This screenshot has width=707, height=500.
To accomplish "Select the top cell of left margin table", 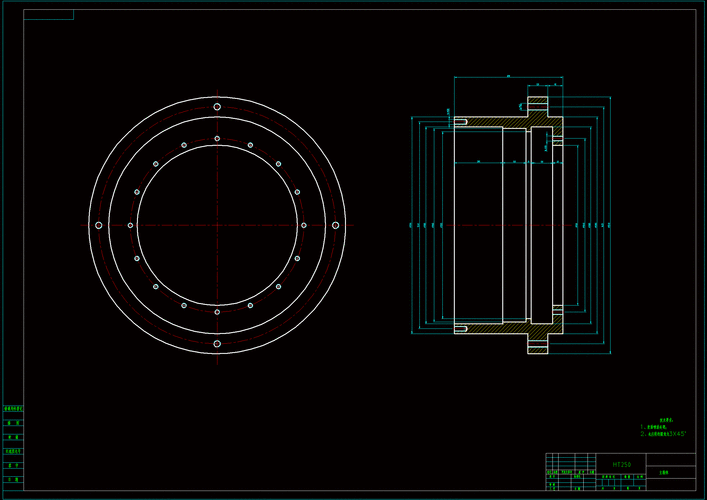I will coord(14,409).
